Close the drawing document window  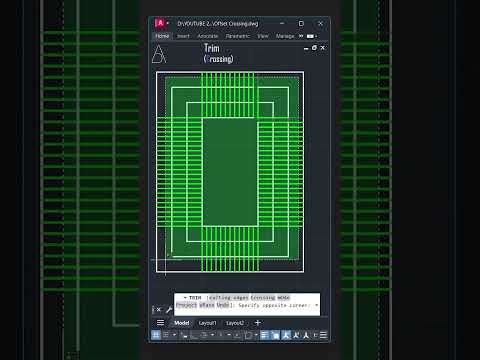coord(323,48)
